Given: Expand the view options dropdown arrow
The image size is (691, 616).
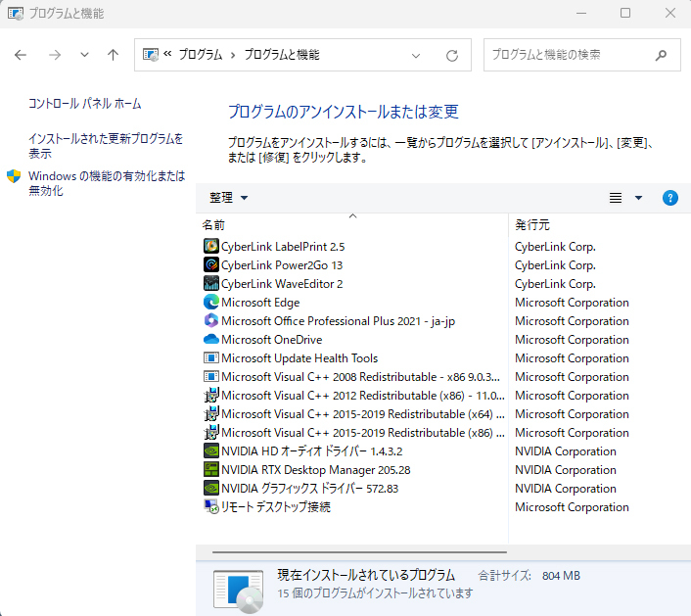Looking at the screenshot, I should (638, 198).
